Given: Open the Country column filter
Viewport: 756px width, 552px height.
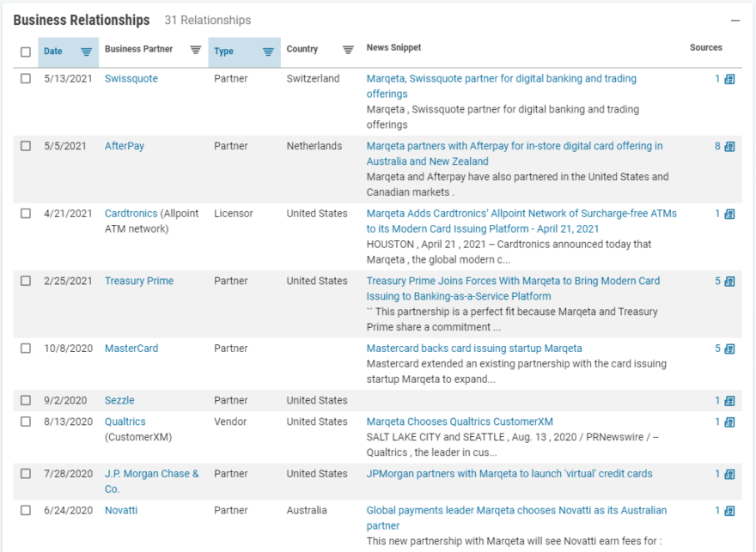Looking at the screenshot, I should pyautogui.click(x=348, y=50).
